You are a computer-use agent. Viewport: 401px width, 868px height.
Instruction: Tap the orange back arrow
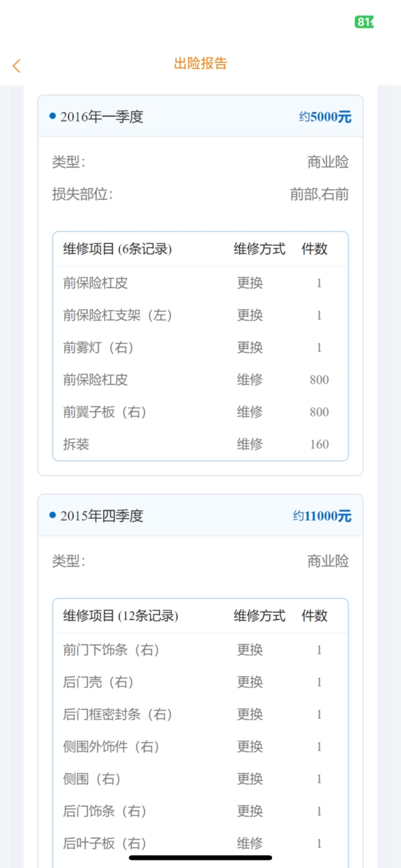point(16,66)
